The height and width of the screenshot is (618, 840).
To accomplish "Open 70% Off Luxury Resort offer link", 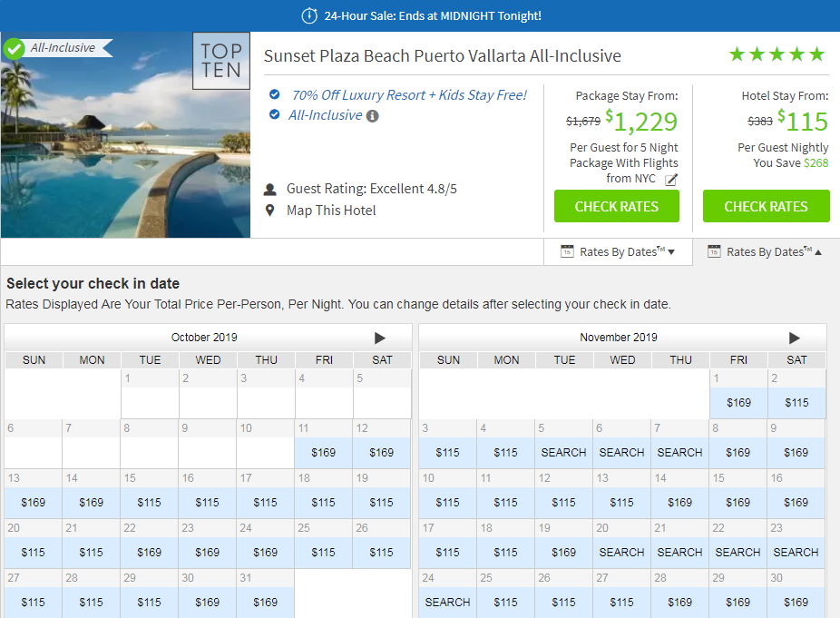I will click(409, 95).
